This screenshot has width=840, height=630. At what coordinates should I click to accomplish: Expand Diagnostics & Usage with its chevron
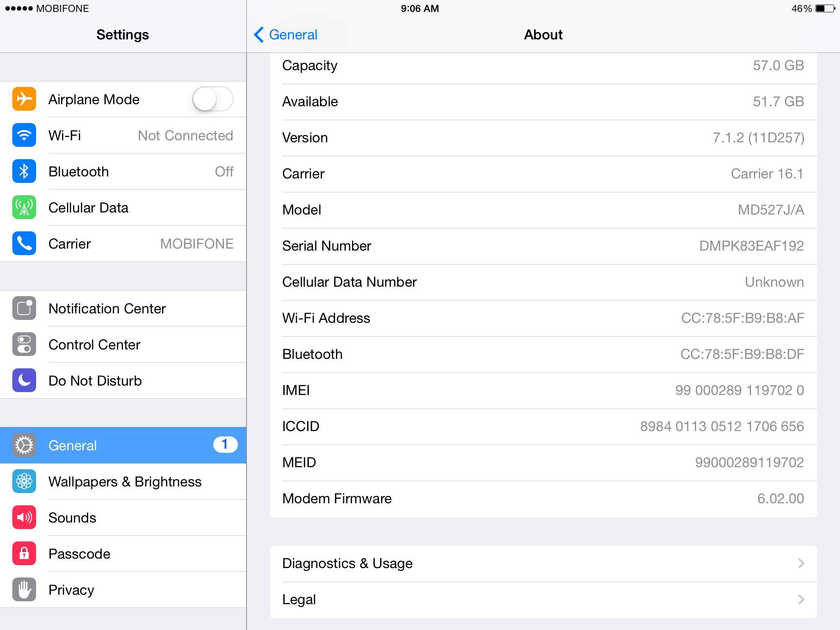(x=801, y=563)
